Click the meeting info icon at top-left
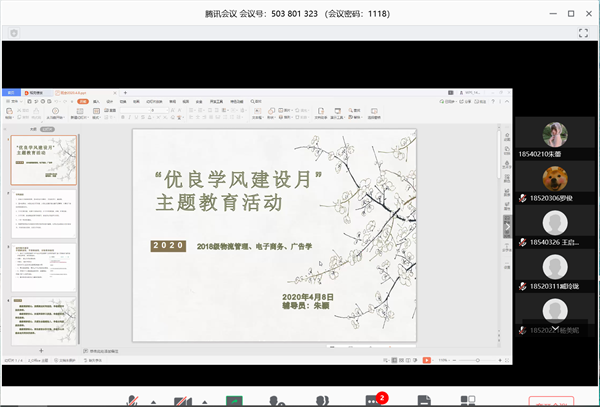 [10, 32]
